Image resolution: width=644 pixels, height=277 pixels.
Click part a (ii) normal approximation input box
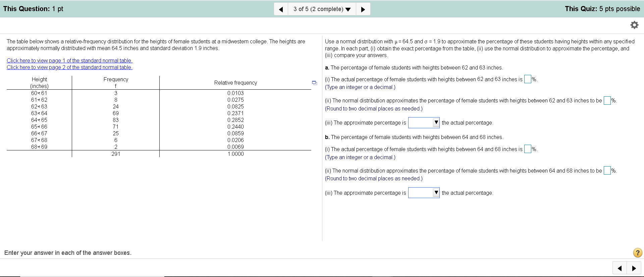point(607,100)
